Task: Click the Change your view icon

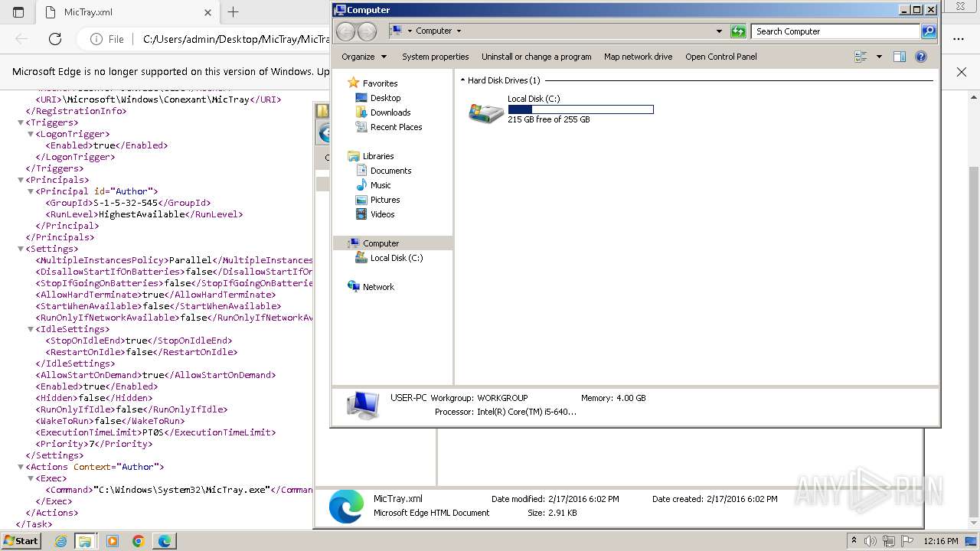Action: [x=861, y=57]
